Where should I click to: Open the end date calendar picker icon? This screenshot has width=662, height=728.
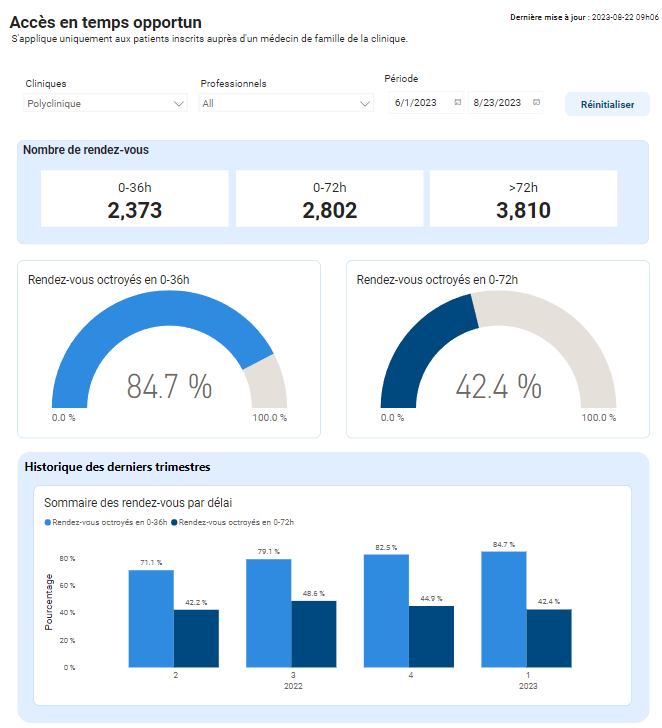(536, 102)
